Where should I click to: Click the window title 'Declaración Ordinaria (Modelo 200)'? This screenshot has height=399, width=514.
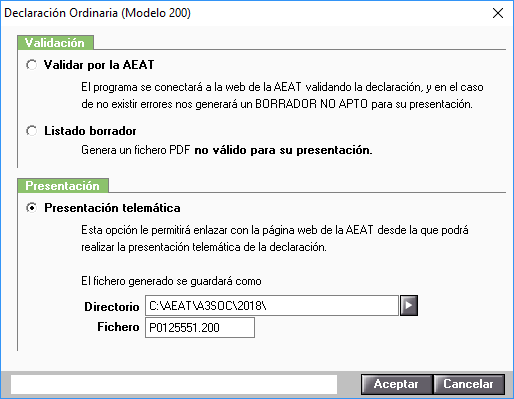coord(97,13)
